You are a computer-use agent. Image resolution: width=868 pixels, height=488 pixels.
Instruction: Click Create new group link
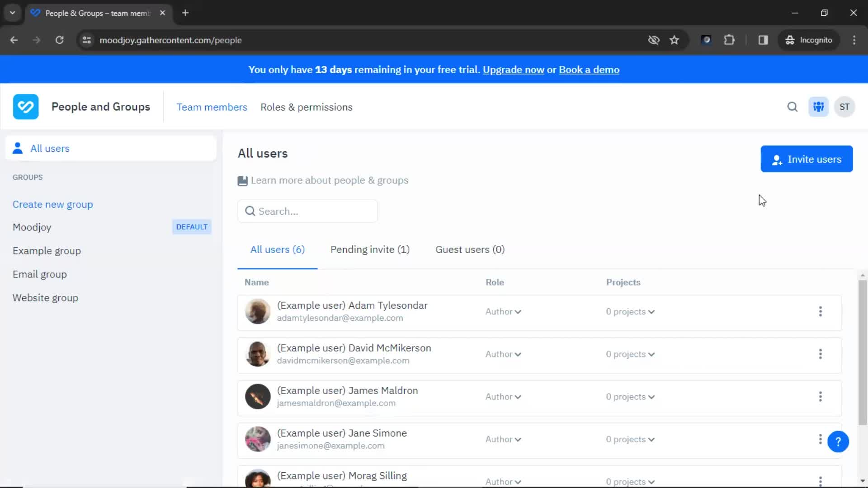pyautogui.click(x=52, y=204)
